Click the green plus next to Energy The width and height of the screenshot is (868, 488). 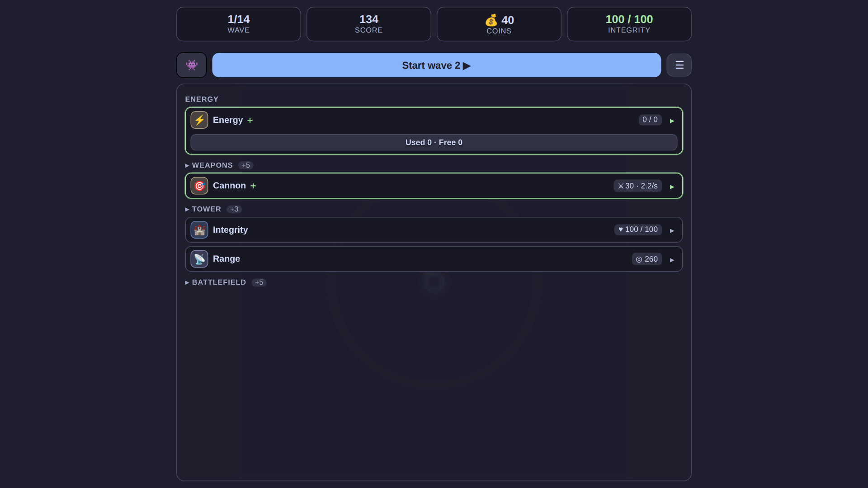click(x=250, y=121)
